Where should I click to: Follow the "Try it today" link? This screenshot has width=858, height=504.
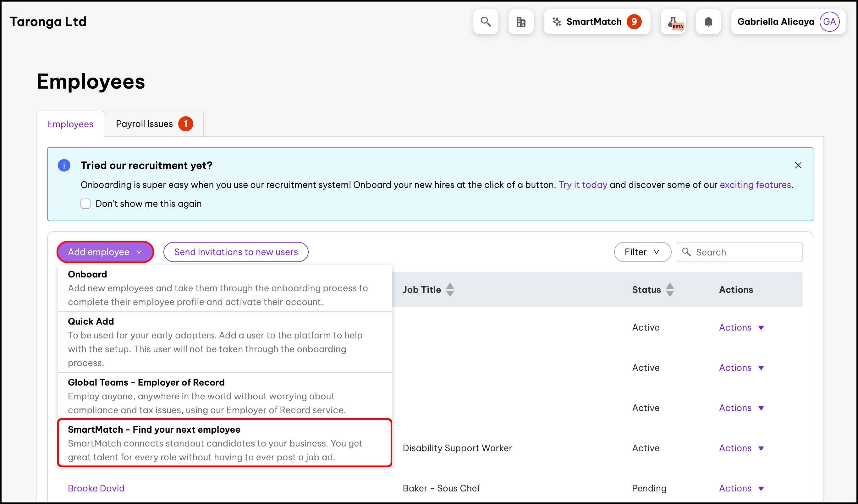(x=583, y=185)
